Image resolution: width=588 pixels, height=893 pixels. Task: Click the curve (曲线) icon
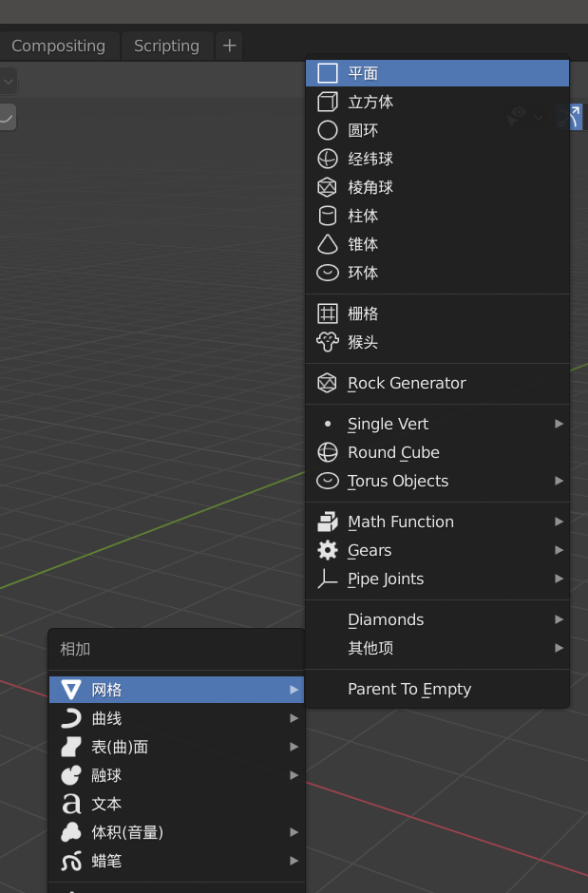[x=71, y=719]
